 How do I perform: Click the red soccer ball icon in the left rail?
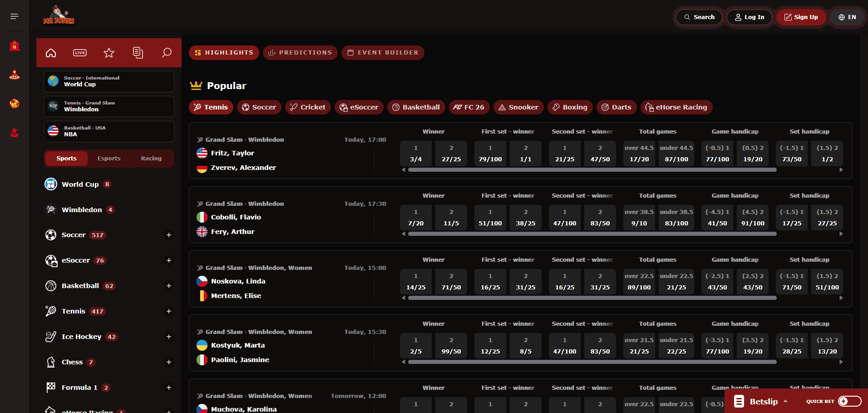15,104
